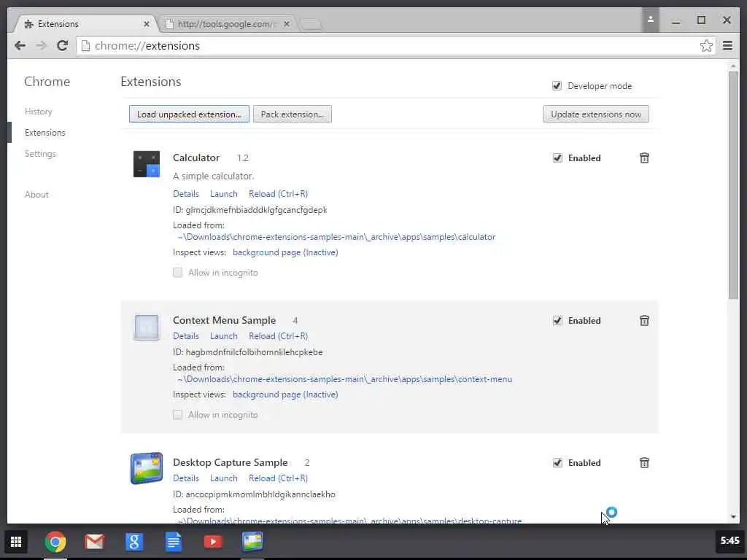
Task: Inspect Calculator's background page
Action: coord(285,252)
